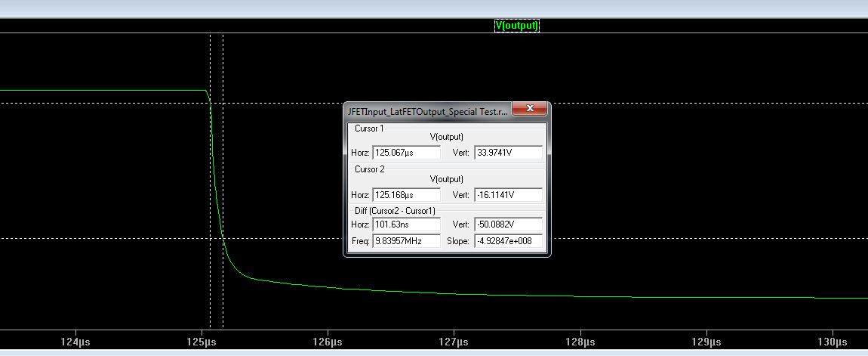The height and width of the screenshot is (356, 868).
Task: Click the Diff (Cursor2 - Cursor1) label
Action: coord(396,211)
